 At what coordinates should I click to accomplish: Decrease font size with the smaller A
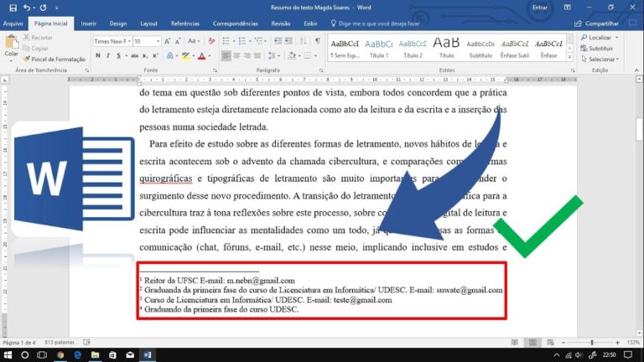[x=178, y=41]
